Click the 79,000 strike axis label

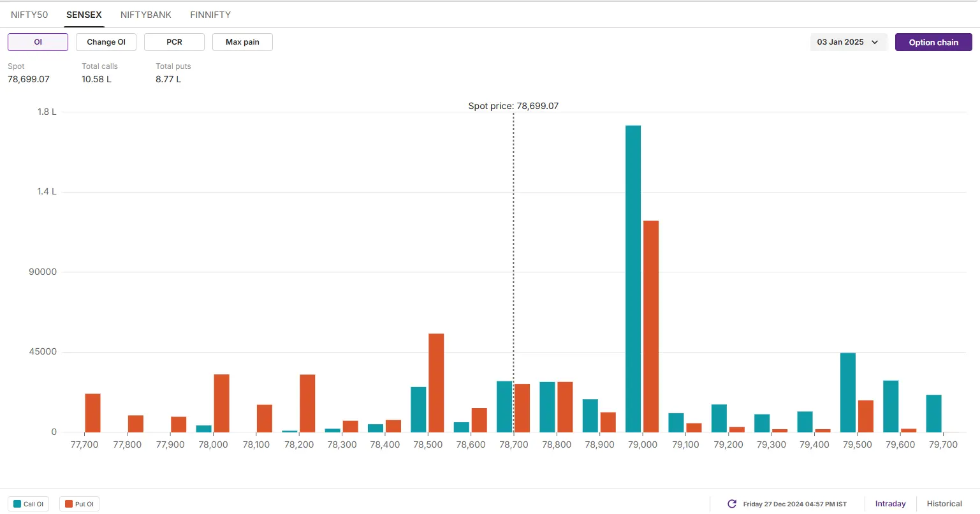[643, 444]
